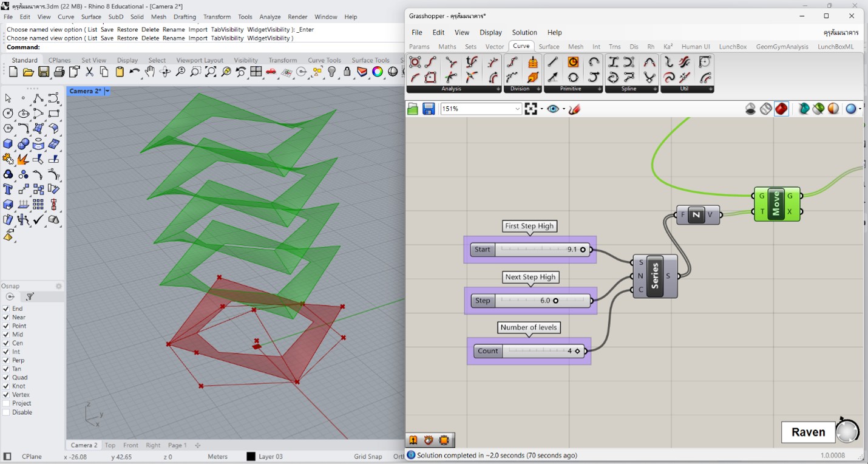Click the Count number slider on canvas
This screenshot has height=464, width=868.
point(529,351)
